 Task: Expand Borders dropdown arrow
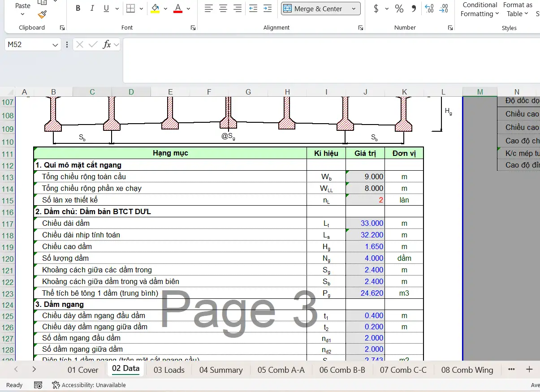141,9
